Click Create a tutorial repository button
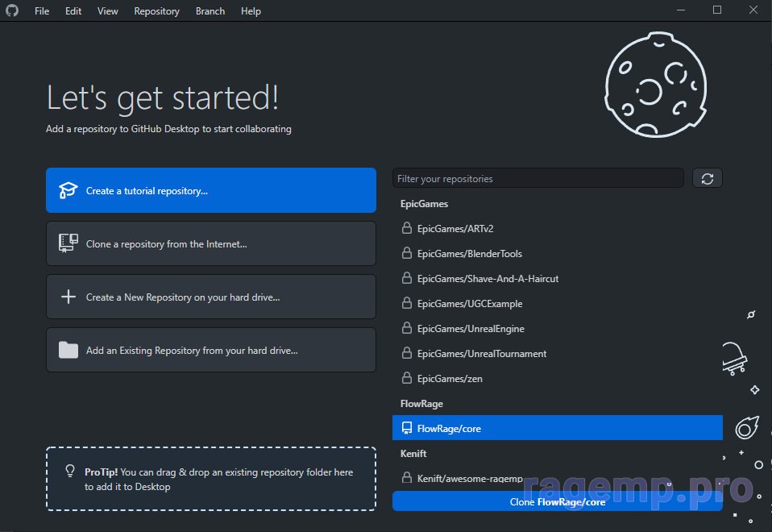772x532 pixels. [x=211, y=190]
